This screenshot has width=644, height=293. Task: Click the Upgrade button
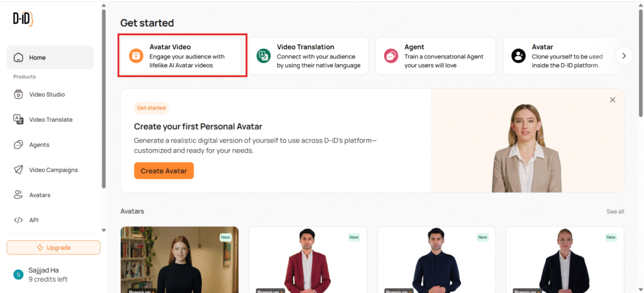[x=53, y=248]
